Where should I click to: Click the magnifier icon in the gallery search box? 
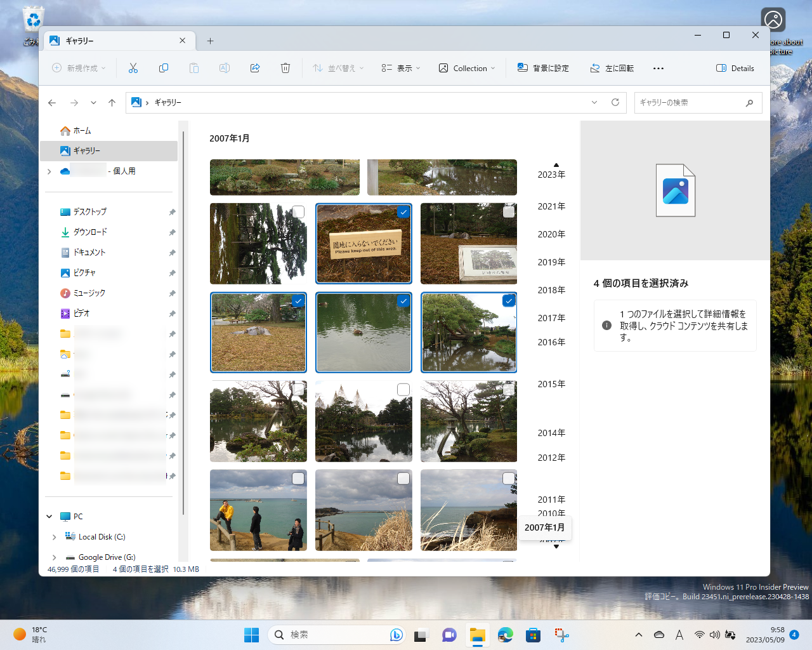pos(749,103)
